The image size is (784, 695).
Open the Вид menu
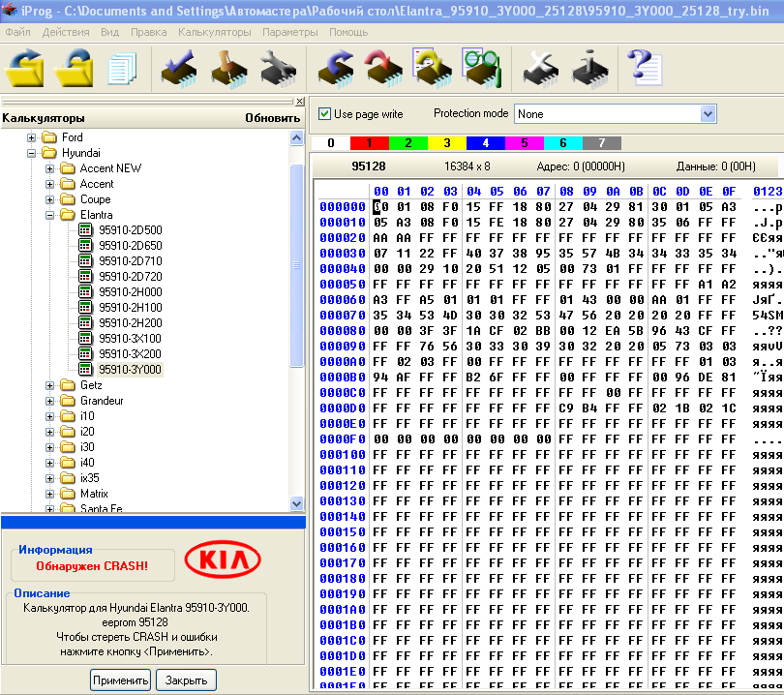point(109,33)
